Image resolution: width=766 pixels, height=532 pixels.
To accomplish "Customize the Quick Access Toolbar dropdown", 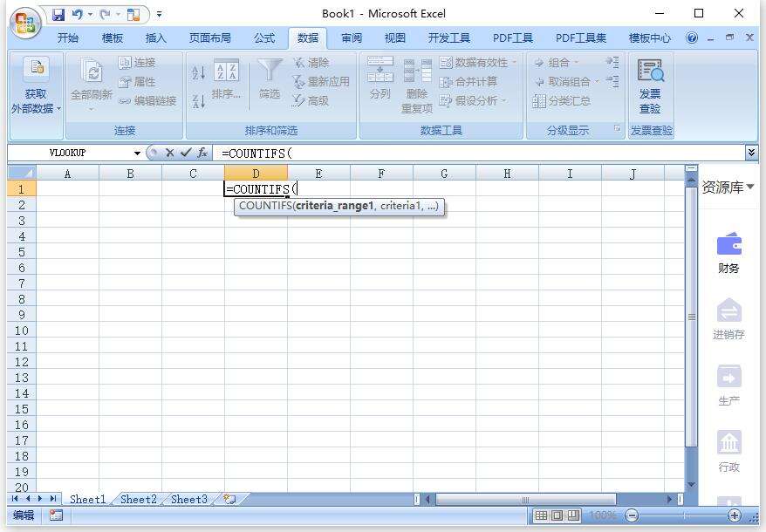I will (x=160, y=15).
